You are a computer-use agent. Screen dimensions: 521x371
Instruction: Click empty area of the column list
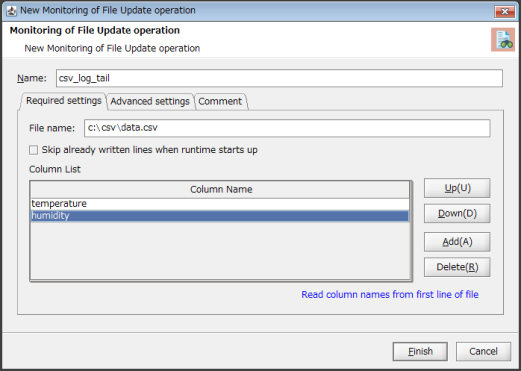pyautogui.click(x=220, y=250)
